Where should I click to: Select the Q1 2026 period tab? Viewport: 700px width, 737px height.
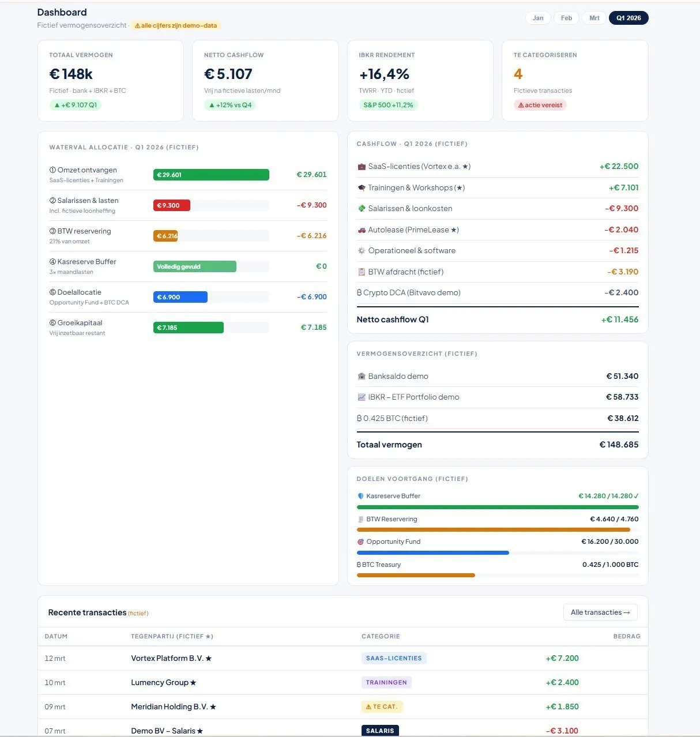tap(629, 18)
